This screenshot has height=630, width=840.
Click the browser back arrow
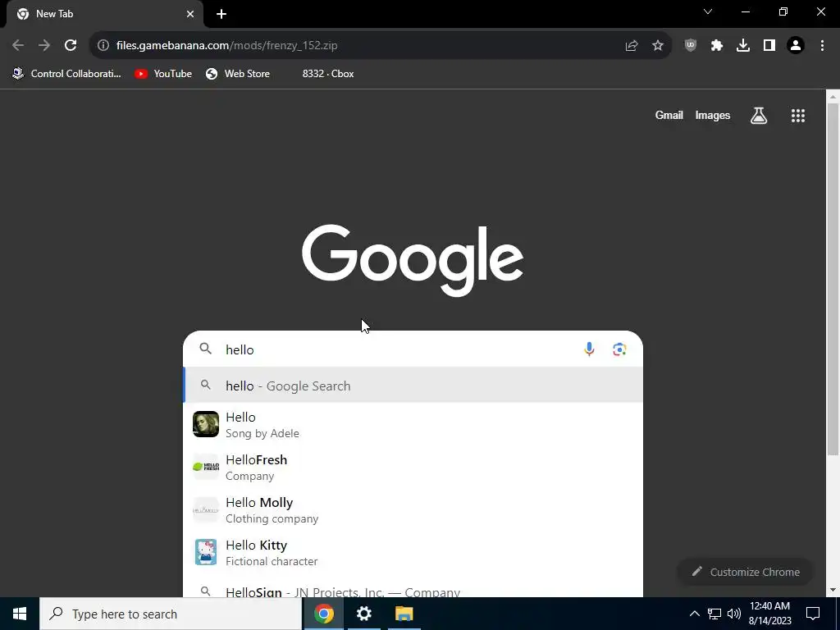pyautogui.click(x=18, y=46)
